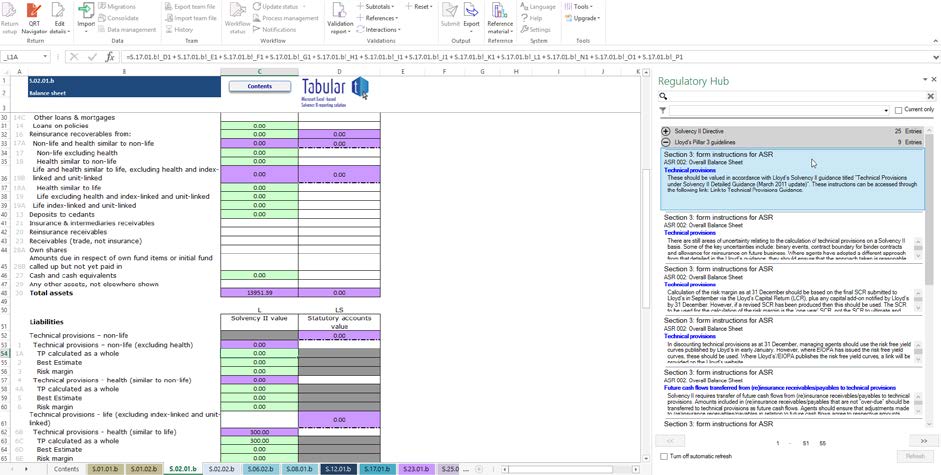The width and height of the screenshot is (941, 475).
Task: Open the Language system setting
Action: [538, 7]
